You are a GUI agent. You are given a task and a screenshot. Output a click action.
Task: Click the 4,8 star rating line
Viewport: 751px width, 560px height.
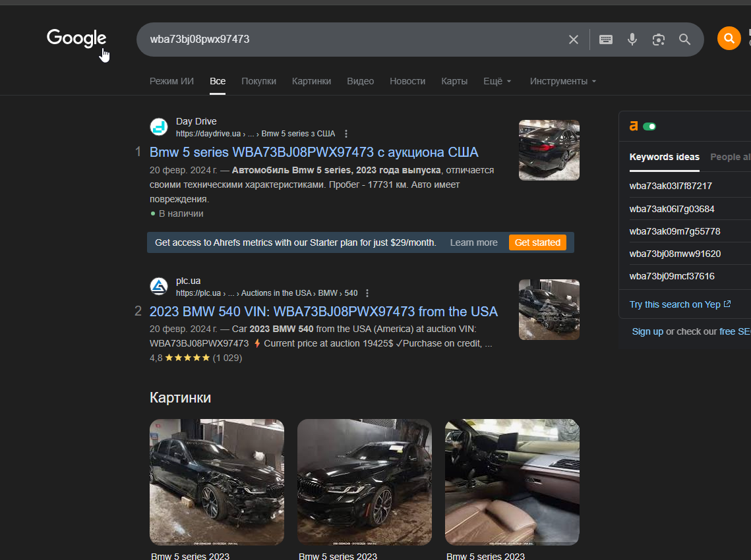click(195, 358)
